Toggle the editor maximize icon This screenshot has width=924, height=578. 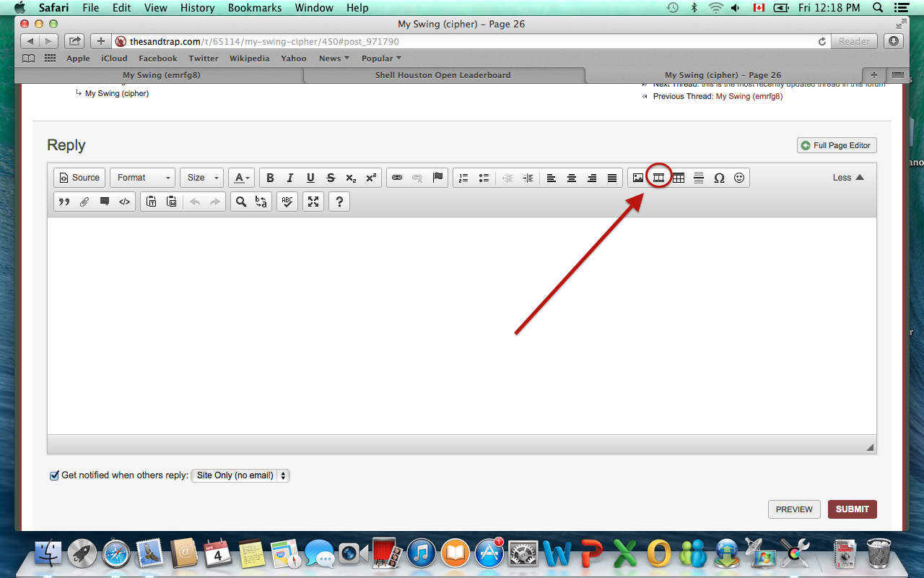coord(313,202)
